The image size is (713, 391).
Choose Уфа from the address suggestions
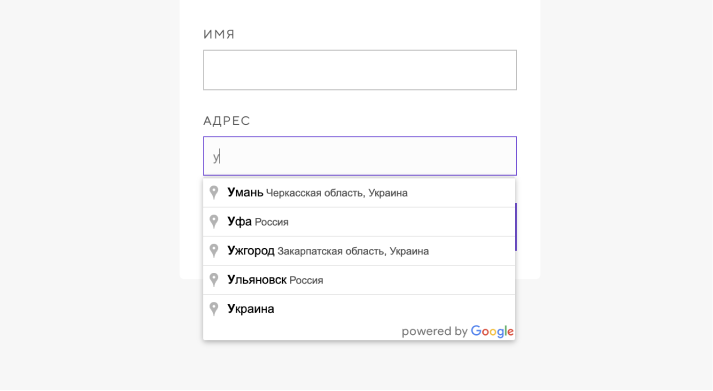click(x=359, y=222)
